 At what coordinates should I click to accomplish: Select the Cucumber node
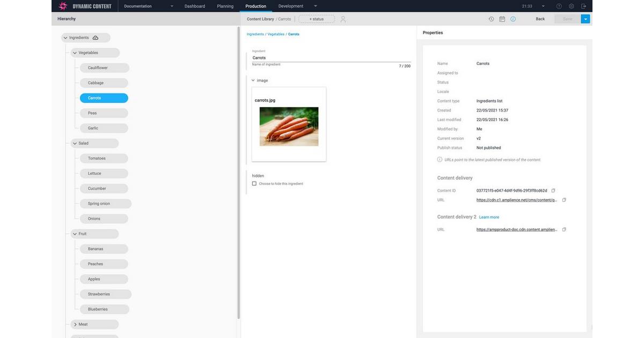coord(104,188)
